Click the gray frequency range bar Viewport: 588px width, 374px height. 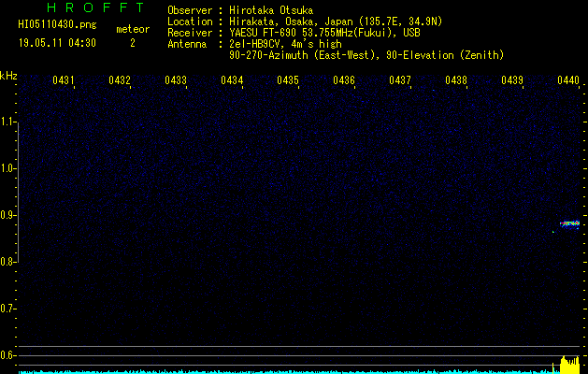tap(18, 192)
